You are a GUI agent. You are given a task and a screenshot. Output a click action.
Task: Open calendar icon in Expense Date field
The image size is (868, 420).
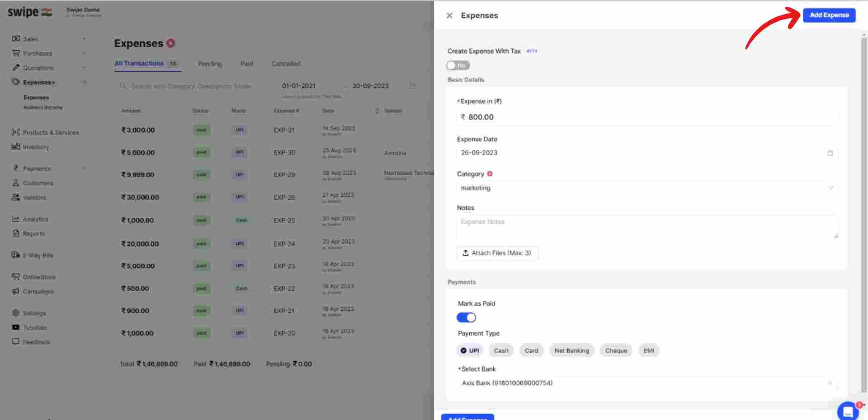pyautogui.click(x=830, y=153)
